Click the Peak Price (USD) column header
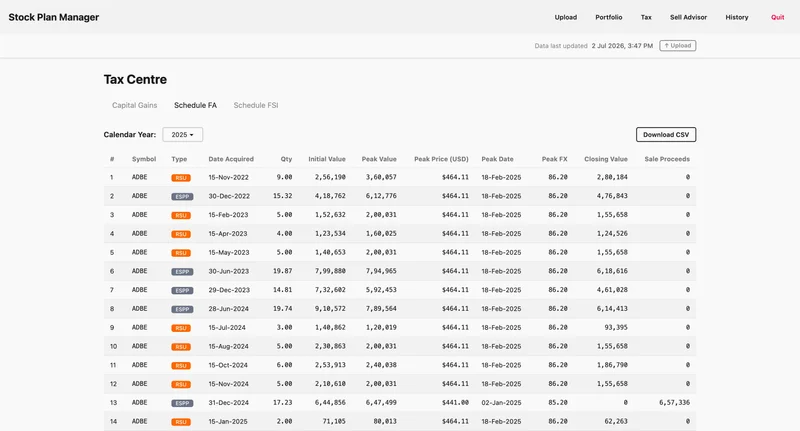800x431 pixels. [441, 159]
